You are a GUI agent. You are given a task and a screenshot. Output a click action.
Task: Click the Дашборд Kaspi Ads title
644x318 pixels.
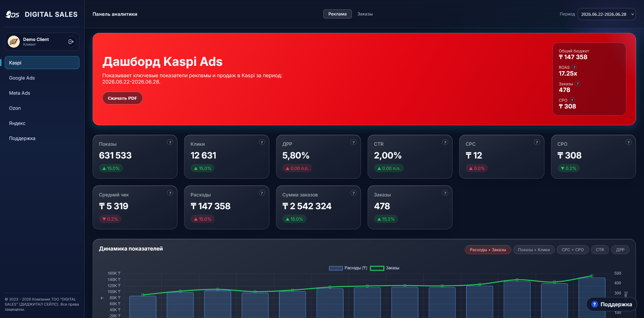pos(163,62)
